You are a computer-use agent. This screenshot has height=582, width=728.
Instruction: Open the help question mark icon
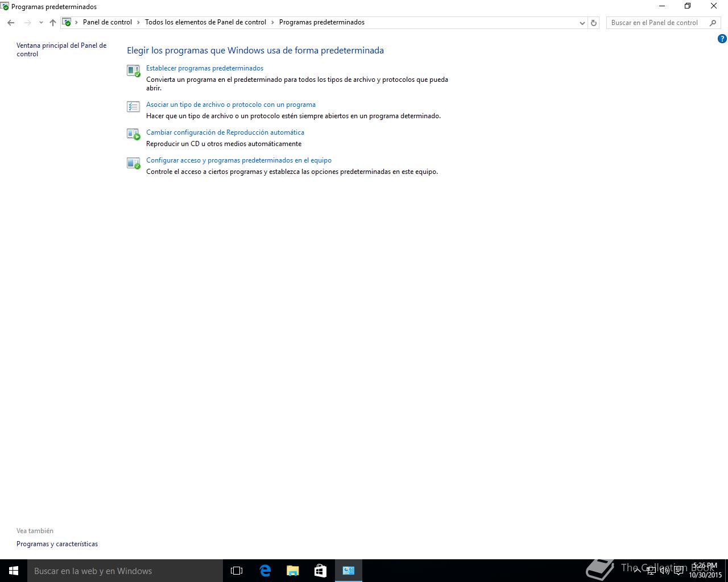coord(722,39)
